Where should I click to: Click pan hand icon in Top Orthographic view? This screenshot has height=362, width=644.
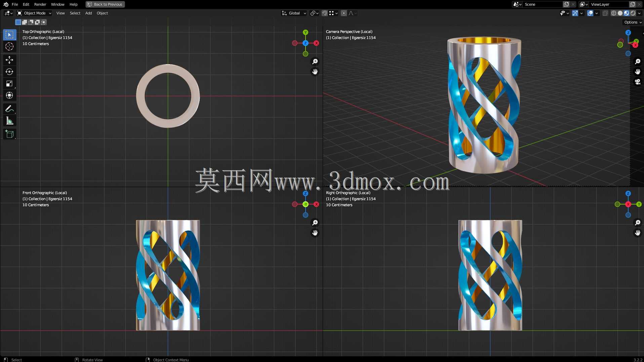pyautogui.click(x=315, y=72)
